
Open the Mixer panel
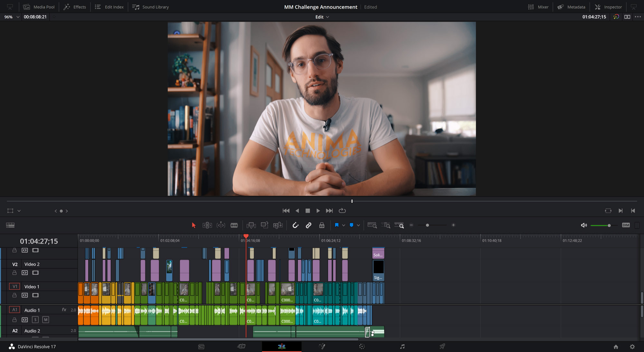click(538, 7)
